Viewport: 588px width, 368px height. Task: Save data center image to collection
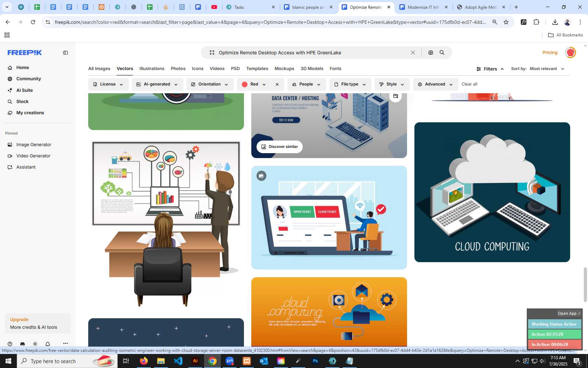coord(395,96)
